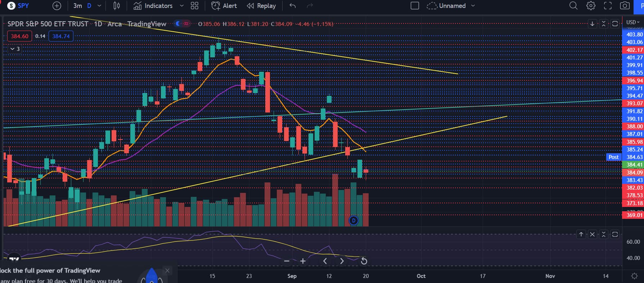Click the 402.17 price label on scale
Viewport: 644px width, 283px height.
(x=633, y=50)
